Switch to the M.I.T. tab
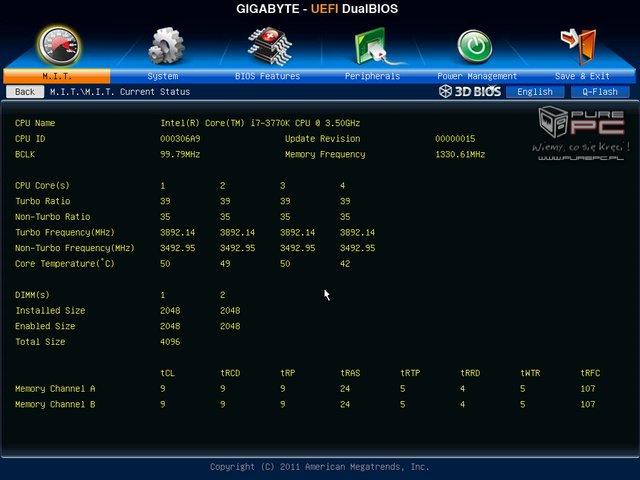640x480 pixels. (57, 76)
